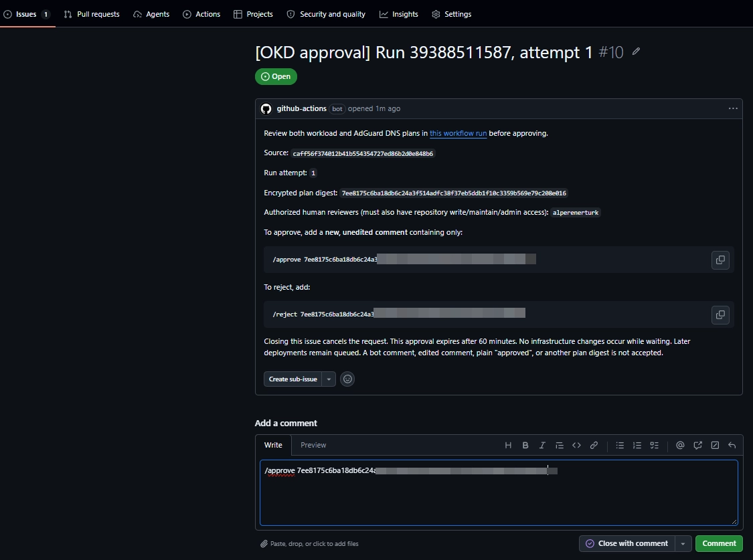Open the issue body three-dot menu
753x560 pixels.
coord(733,108)
